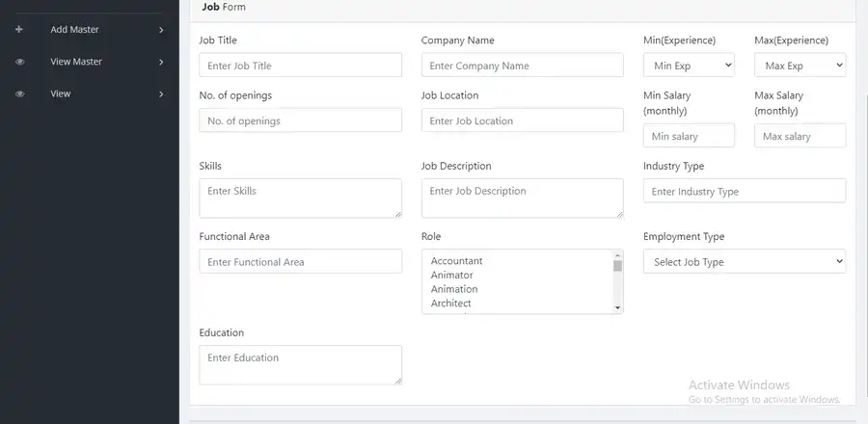Focus the Job Title input field

tap(300, 66)
